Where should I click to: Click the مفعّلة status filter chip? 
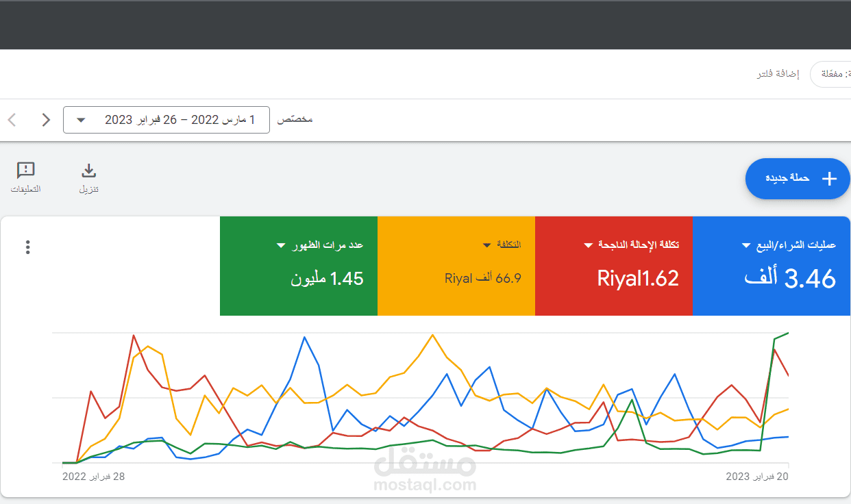point(830,74)
